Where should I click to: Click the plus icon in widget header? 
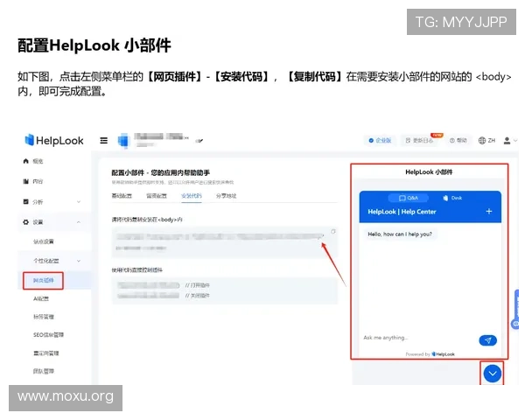point(489,212)
